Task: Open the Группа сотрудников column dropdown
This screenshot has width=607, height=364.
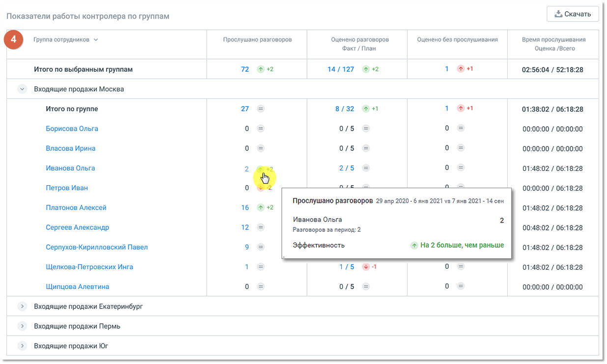Action: click(x=96, y=40)
